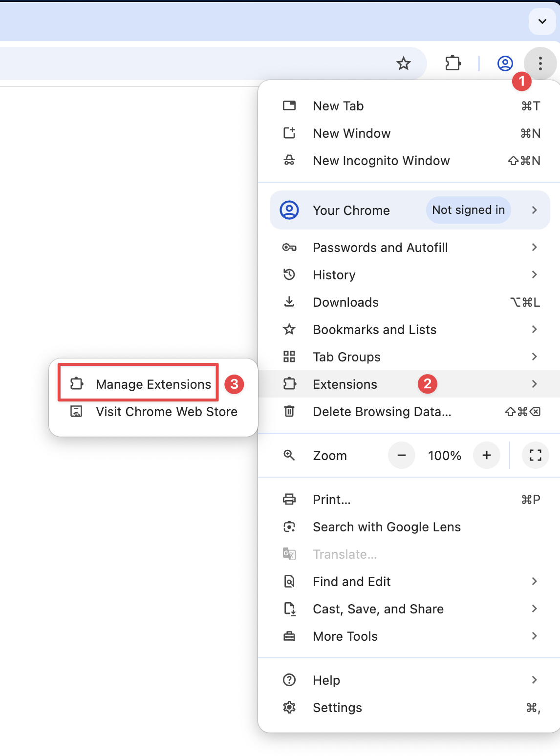Select Delete Browsing Data…
Screen dimensions: 560x756
click(409, 412)
